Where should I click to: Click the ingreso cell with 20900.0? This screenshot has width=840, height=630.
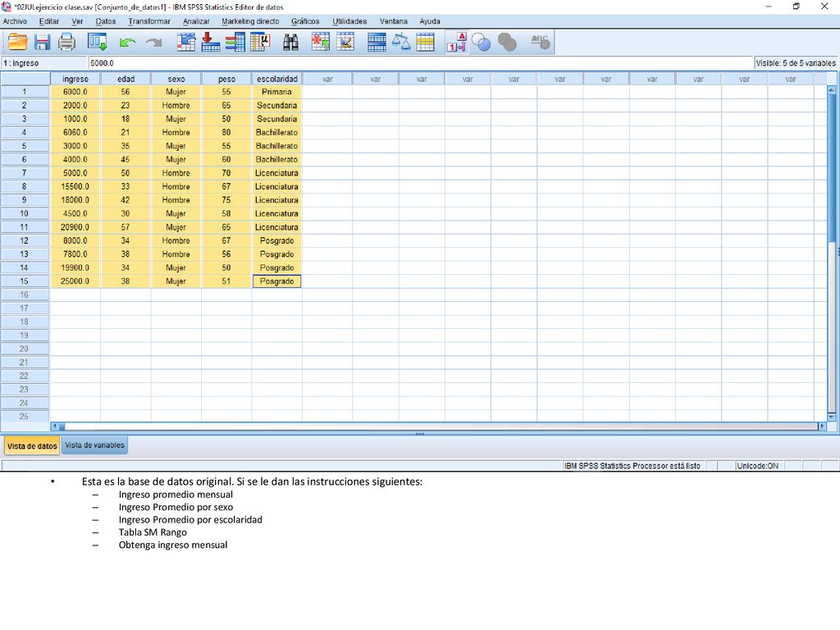[x=75, y=227]
